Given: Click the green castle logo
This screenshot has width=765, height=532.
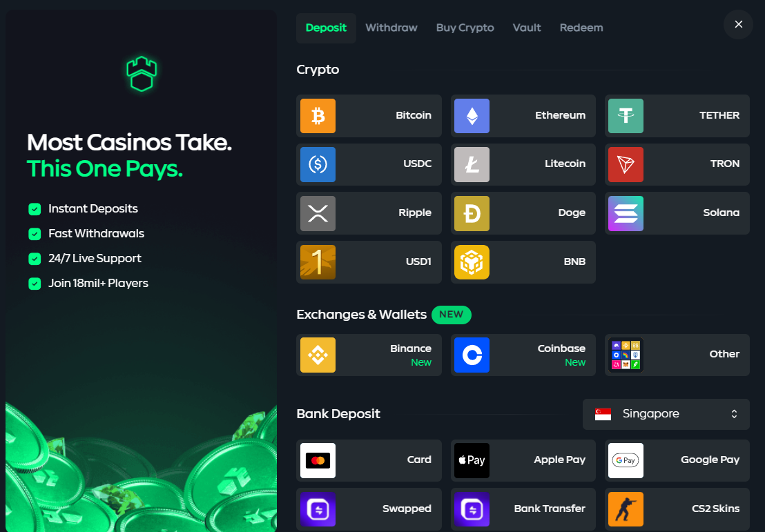Looking at the screenshot, I should (142, 74).
